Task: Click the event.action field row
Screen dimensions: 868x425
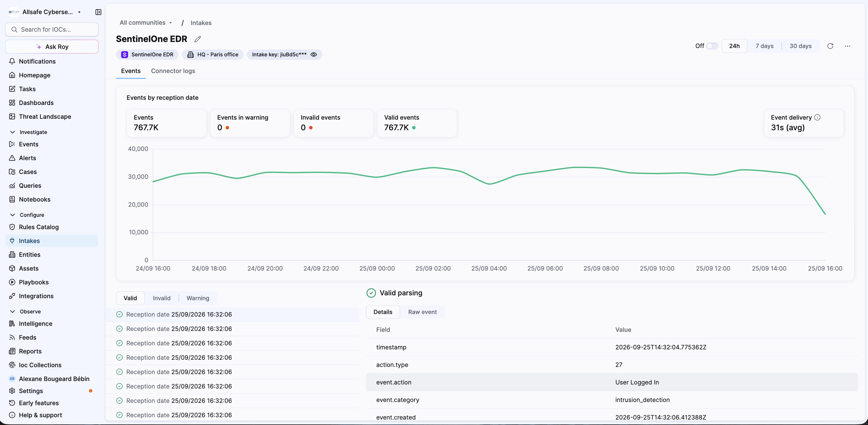Action: (612, 382)
